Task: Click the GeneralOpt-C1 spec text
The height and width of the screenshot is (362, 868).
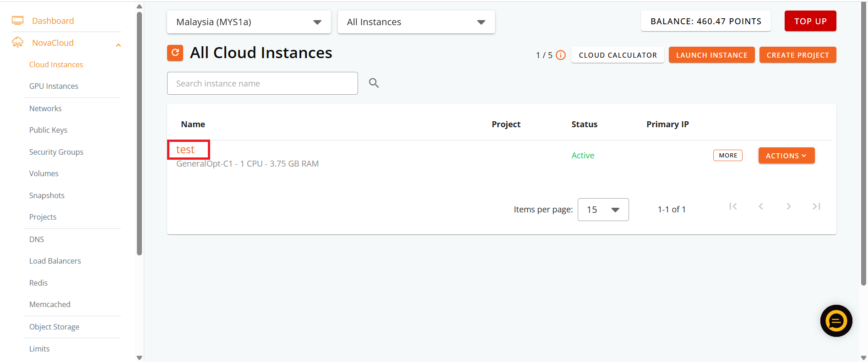Action: pyautogui.click(x=247, y=164)
